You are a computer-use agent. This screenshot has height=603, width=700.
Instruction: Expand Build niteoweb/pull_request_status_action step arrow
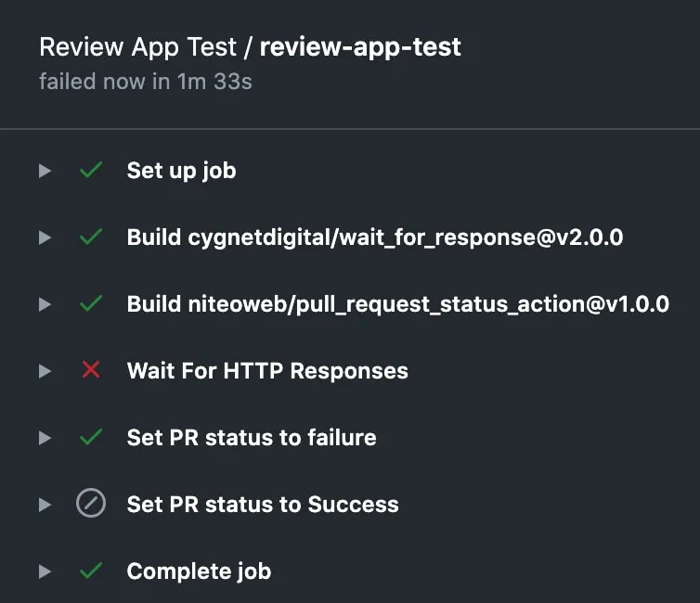point(45,304)
